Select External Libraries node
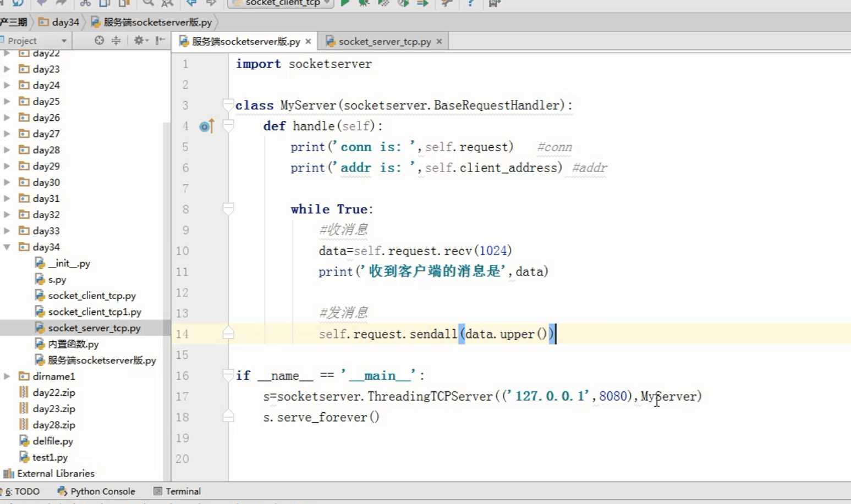Viewport: 851px width, 504px height. pos(49,473)
